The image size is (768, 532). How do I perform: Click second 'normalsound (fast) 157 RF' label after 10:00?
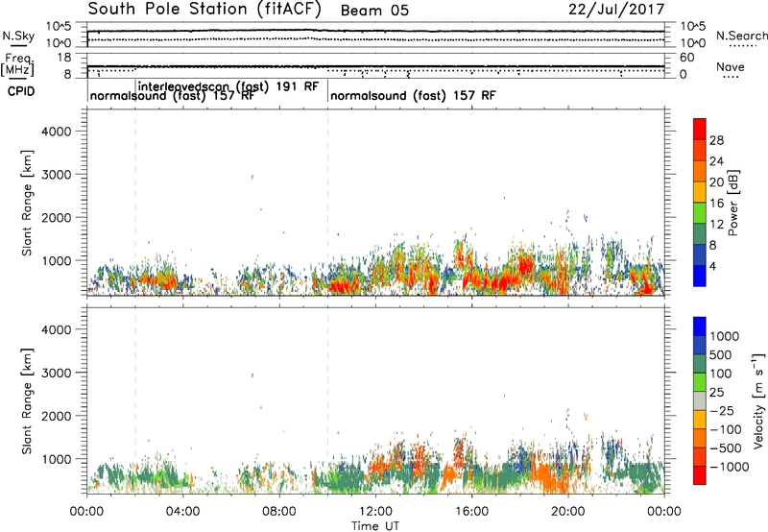tap(413, 95)
